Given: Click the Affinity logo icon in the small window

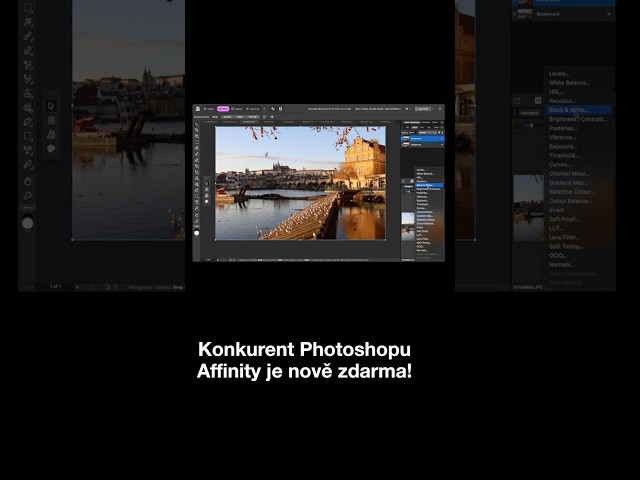Looking at the screenshot, I should pos(198,109).
